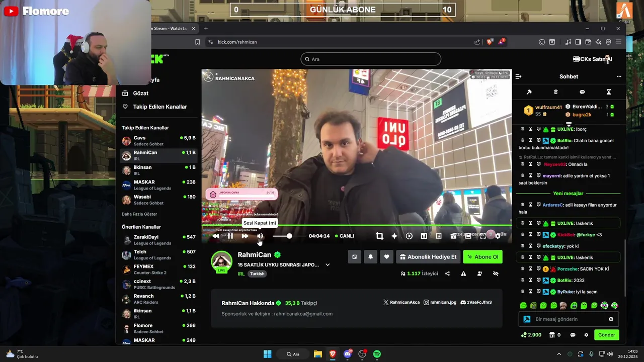Image resolution: width=644 pixels, height=362 pixels.
Task: Click the Windows Start button on taskbar
Action: tap(268, 354)
